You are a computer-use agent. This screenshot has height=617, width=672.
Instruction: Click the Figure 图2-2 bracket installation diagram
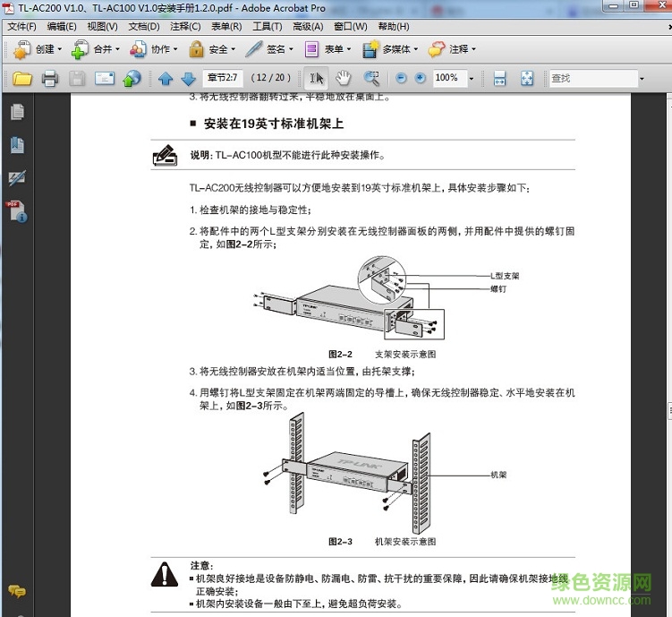pos(349,298)
